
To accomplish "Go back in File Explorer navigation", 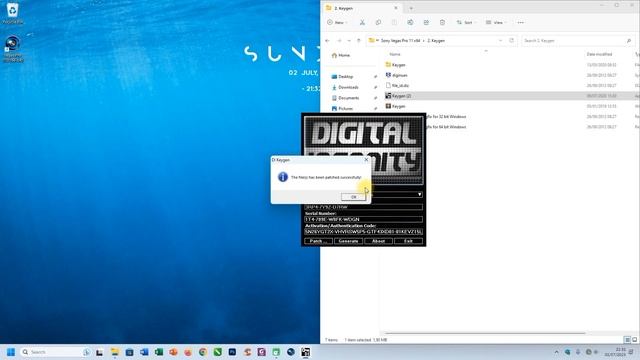I will pos(327,41).
